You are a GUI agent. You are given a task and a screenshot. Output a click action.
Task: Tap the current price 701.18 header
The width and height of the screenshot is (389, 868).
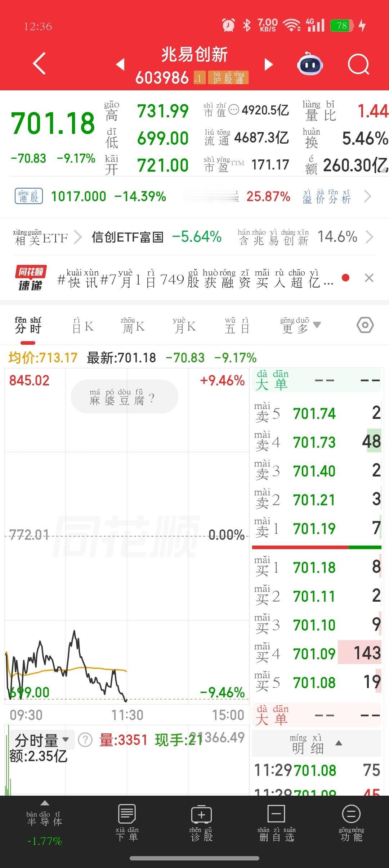pyautogui.click(x=53, y=123)
